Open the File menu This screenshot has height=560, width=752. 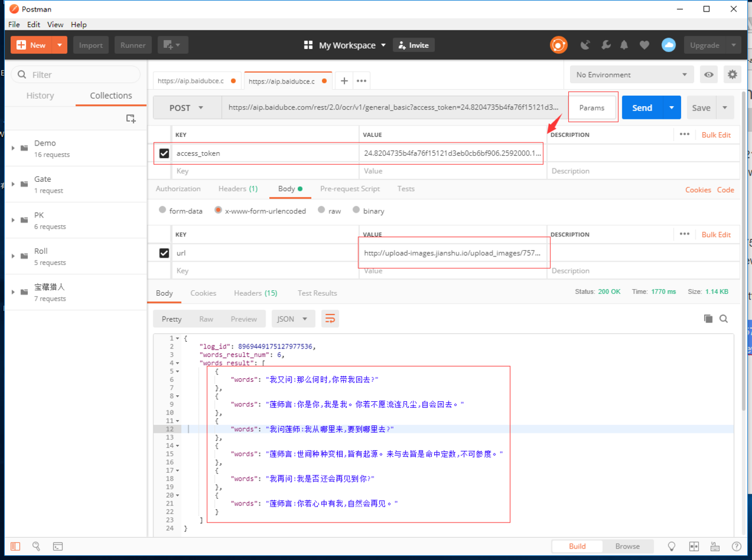coord(14,25)
